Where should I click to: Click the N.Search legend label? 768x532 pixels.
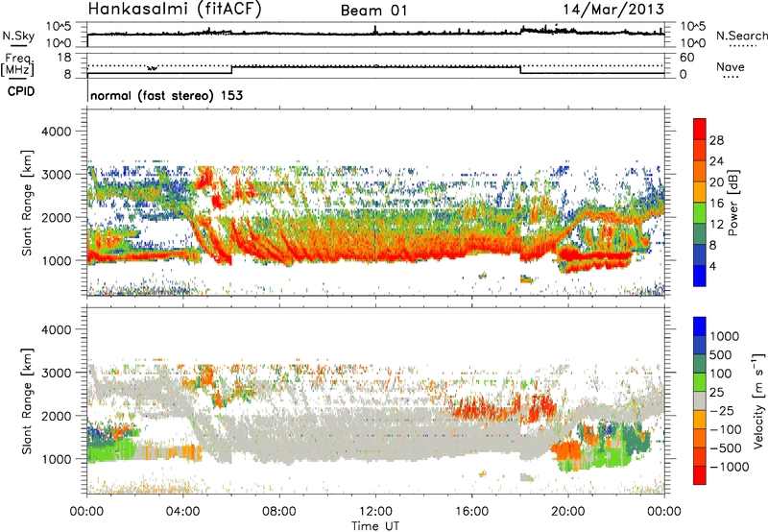click(741, 36)
